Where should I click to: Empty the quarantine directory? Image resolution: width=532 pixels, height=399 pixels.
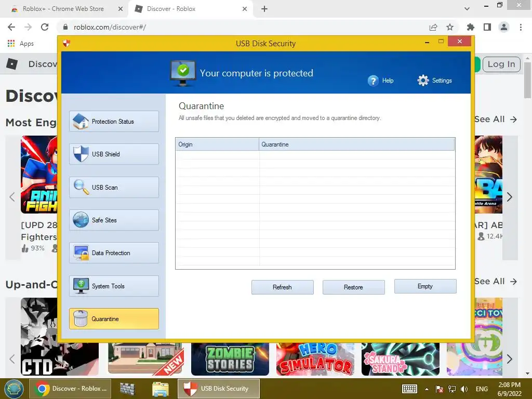(x=425, y=286)
